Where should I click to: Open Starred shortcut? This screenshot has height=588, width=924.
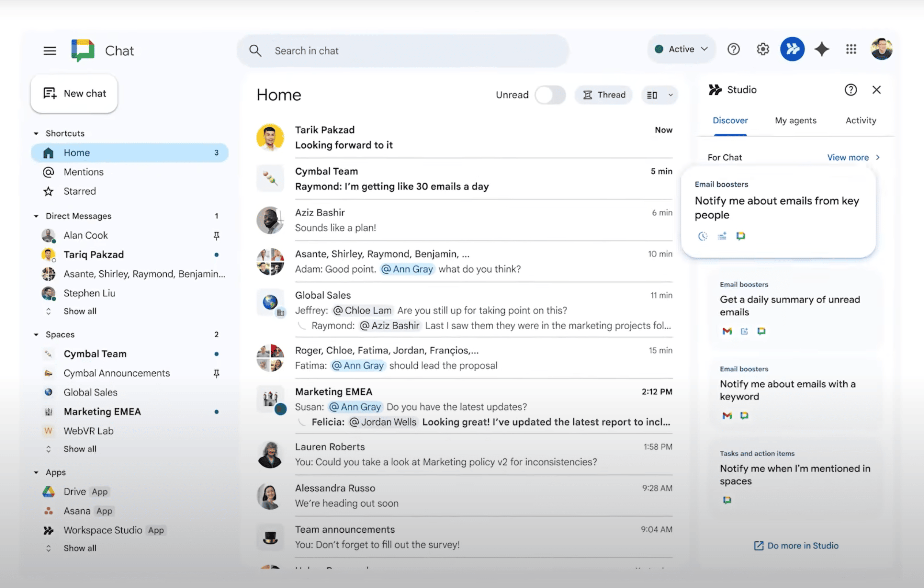[x=79, y=191]
